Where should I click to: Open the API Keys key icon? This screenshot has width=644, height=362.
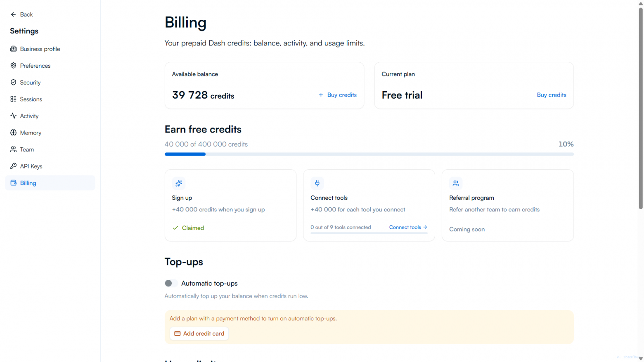13,166
